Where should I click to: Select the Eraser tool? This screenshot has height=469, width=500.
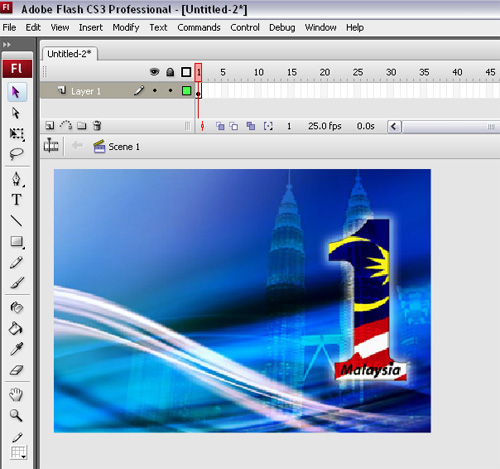[x=16, y=370]
